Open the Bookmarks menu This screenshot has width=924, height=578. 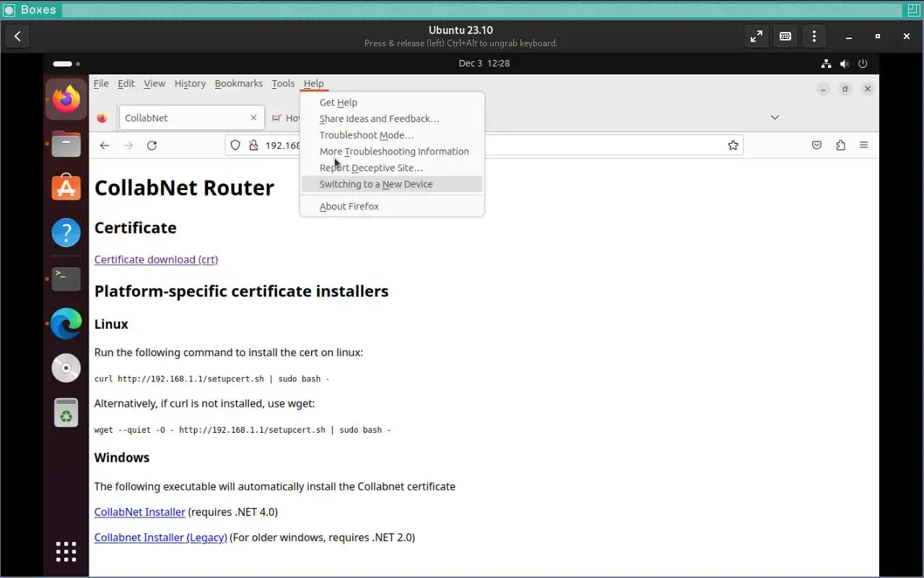tap(238, 83)
